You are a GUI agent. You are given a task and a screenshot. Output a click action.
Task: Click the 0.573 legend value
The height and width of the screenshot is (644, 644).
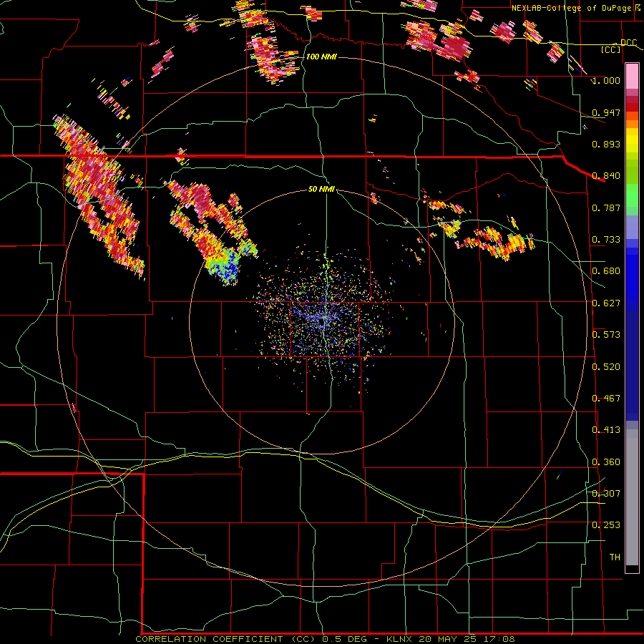pos(606,334)
